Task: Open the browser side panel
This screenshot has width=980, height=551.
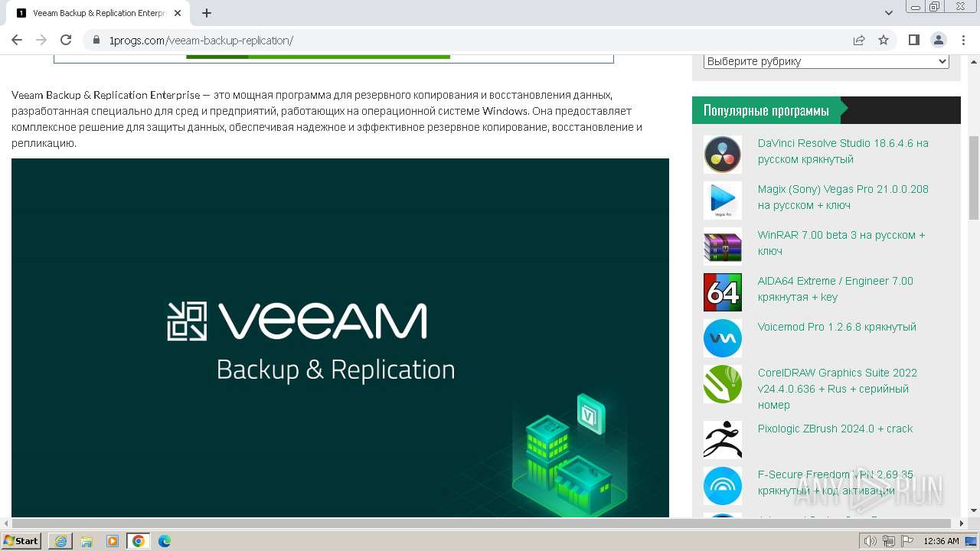Action: [914, 40]
